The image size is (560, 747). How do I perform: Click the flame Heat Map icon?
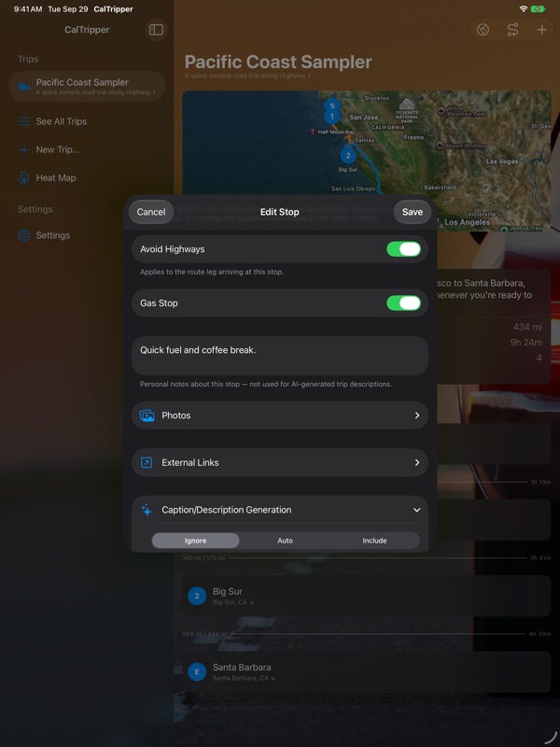24,177
